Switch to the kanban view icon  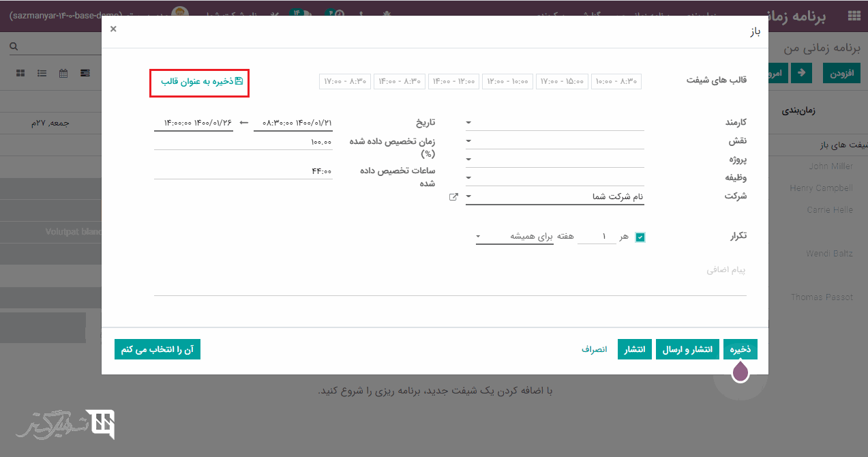tap(20, 73)
